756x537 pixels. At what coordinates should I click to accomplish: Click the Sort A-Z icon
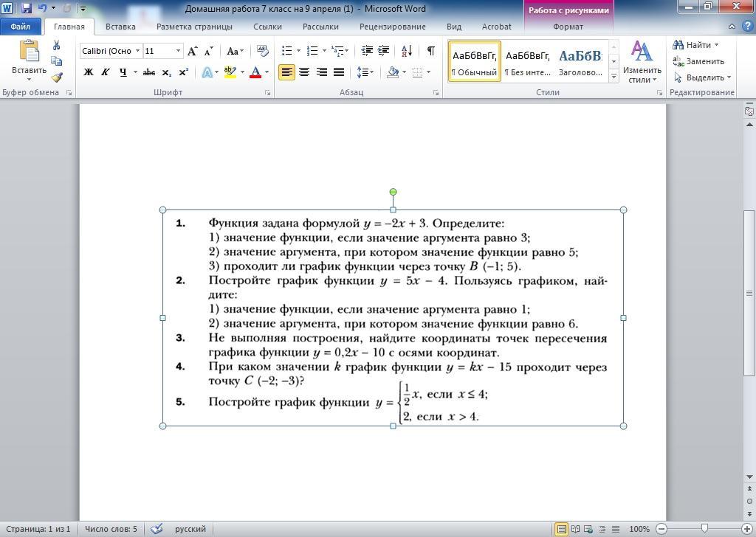point(407,51)
